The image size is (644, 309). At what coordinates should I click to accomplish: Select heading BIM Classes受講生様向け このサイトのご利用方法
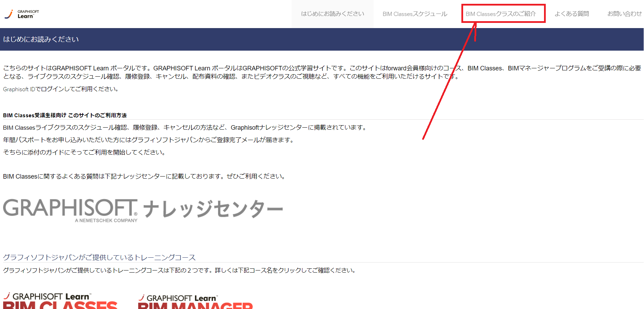pos(65,115)
